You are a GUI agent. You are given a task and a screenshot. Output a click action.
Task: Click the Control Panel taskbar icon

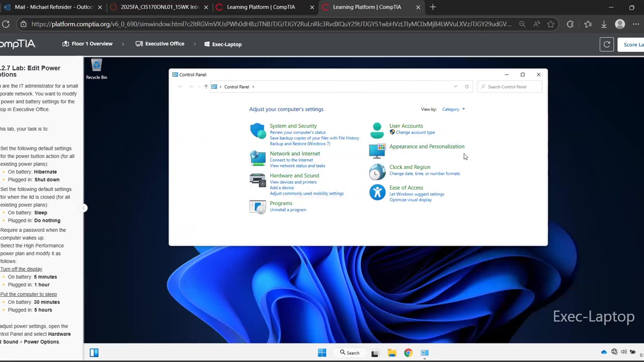click(425, 353)
